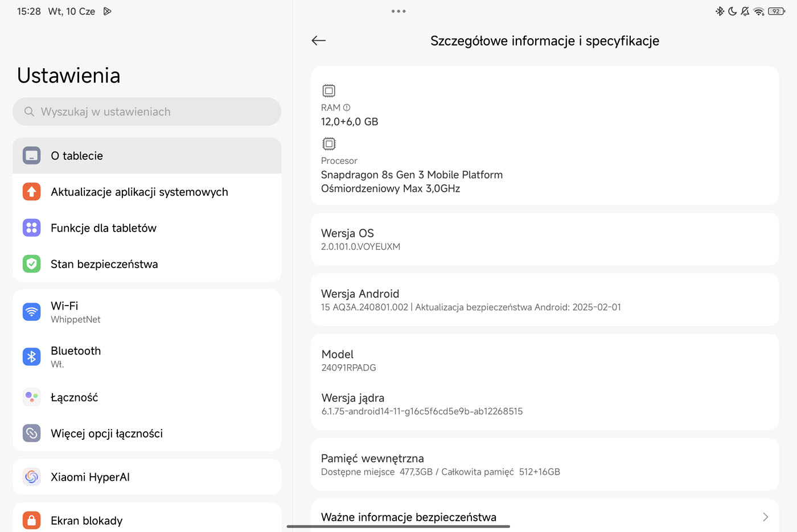The height and width of the screenshot is (532, 797).
Task: Tap the Wersja jądra entry
Action: [545, 404]
